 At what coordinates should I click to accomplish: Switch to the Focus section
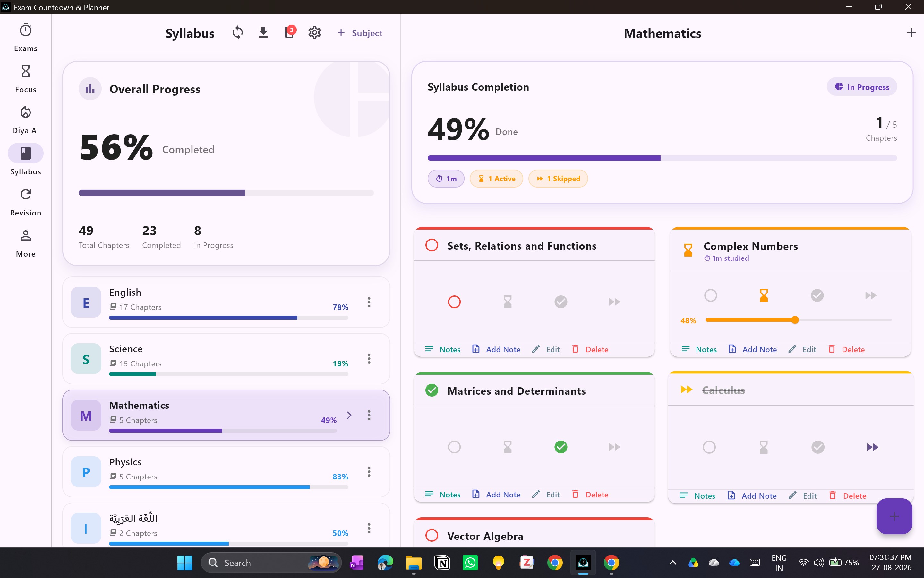click(26, 78)
